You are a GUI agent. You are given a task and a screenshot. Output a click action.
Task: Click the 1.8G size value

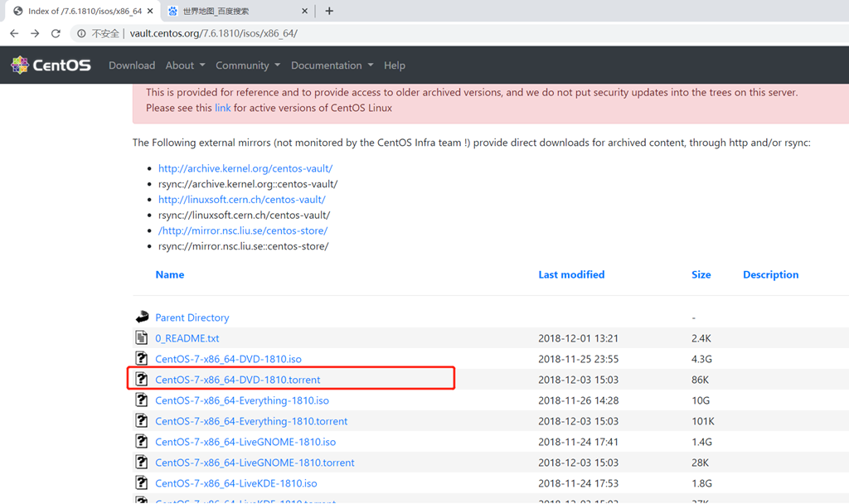click(701, 483)
